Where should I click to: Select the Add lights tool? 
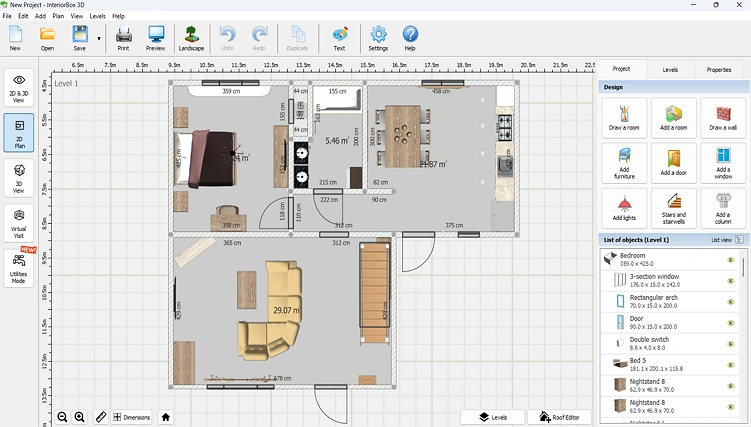(624, 208)
